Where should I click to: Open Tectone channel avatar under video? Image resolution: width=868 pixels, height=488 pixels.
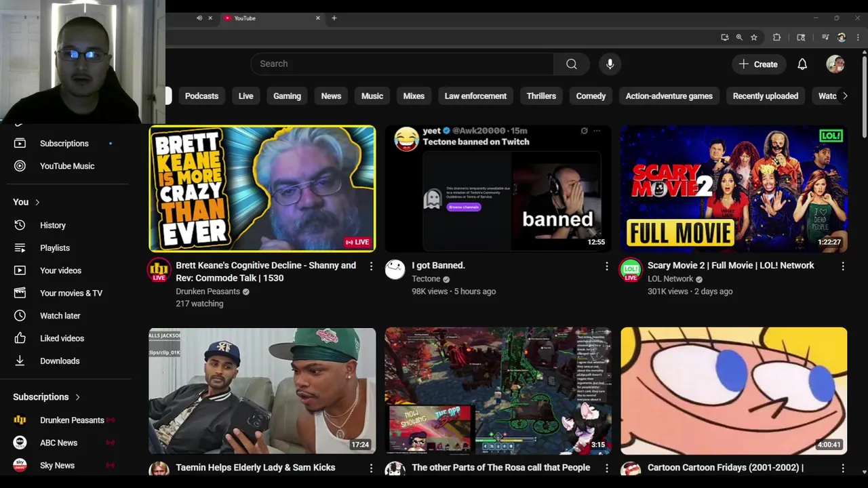pos(395,269)
